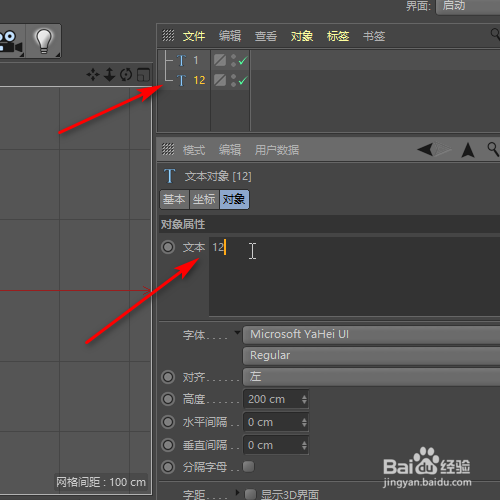Click the 对象属性 section header

329,224
